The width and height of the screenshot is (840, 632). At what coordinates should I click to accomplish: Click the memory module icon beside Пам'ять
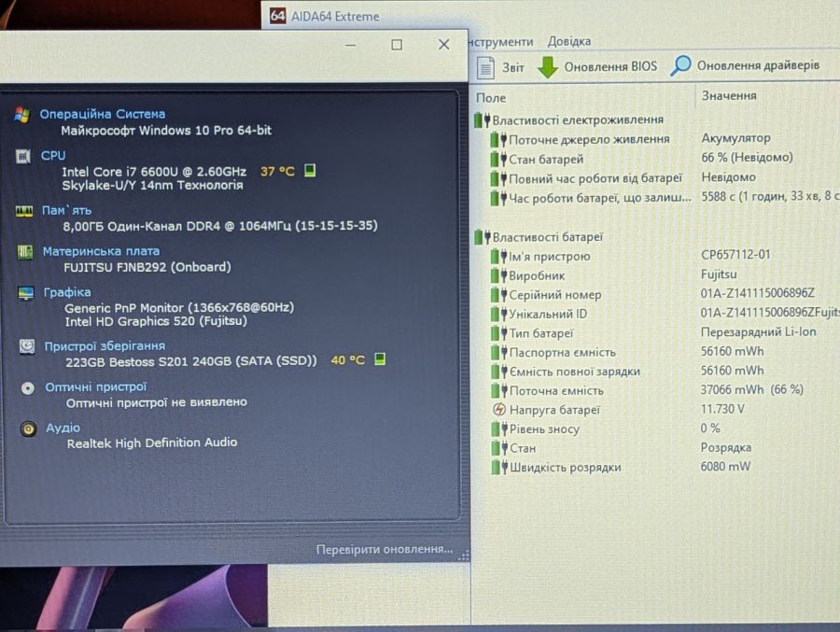click(24, 211)
